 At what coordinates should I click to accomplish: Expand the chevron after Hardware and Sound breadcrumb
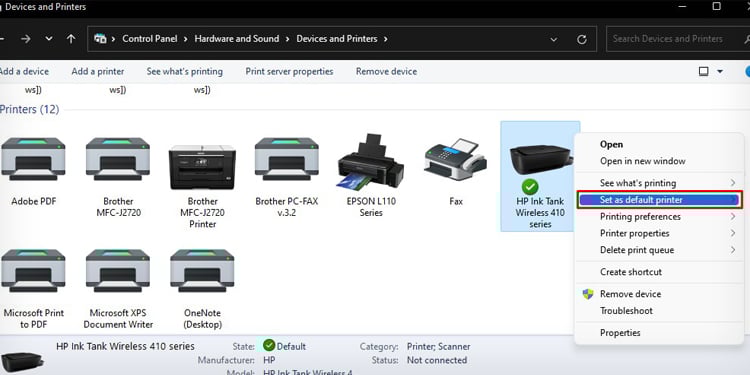[x=287, y=39]
